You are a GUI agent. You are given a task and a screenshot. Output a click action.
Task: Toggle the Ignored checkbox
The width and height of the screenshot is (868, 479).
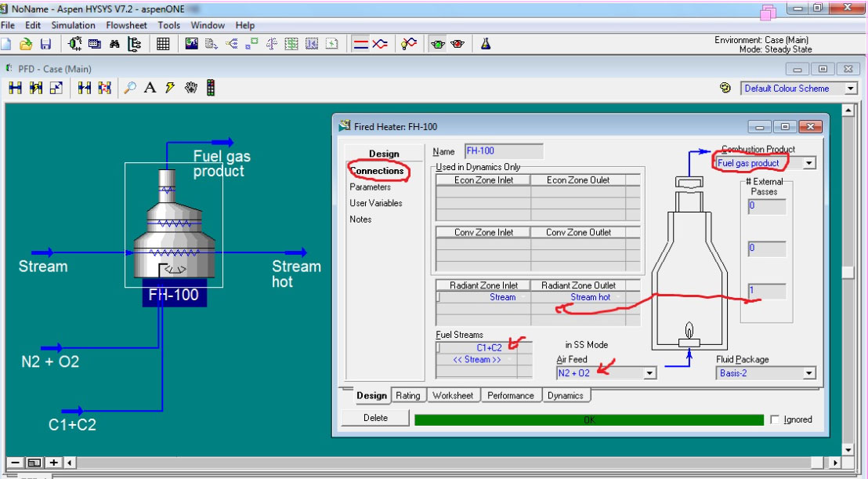[776, 420]
